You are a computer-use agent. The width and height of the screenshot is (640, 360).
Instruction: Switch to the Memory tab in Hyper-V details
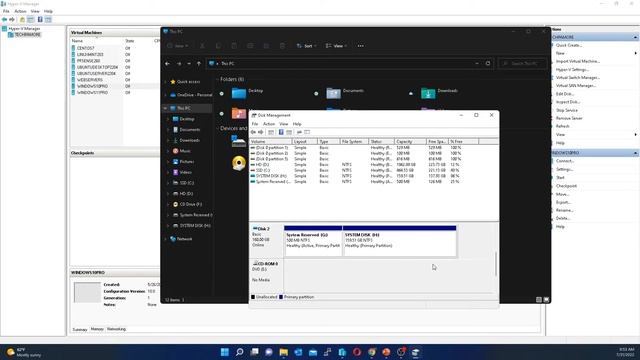[x=97, y=329]
